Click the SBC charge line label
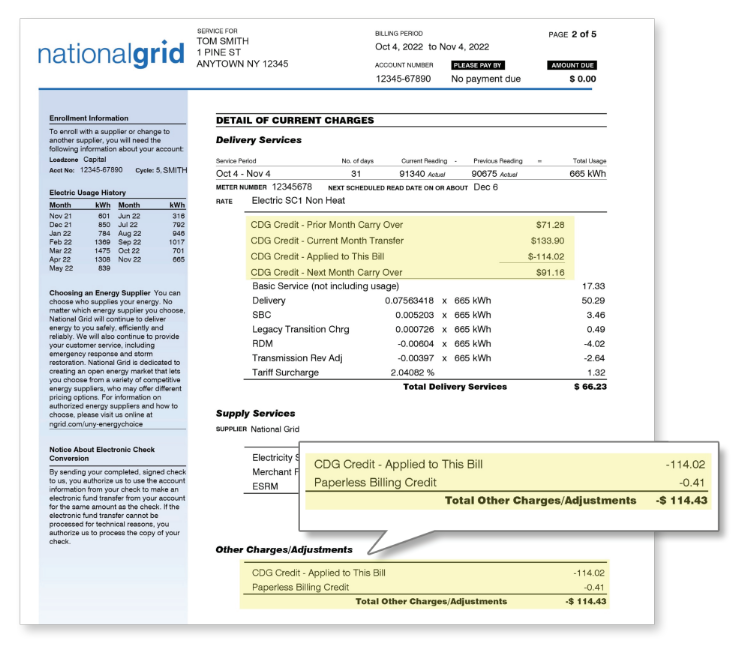 (x=262, y=315)
